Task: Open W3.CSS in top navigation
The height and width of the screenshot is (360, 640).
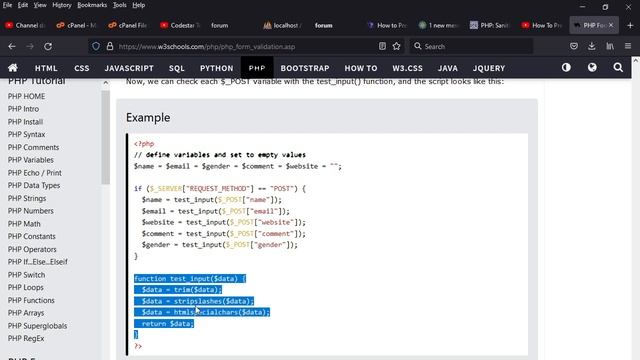Action: pos(407,68)
